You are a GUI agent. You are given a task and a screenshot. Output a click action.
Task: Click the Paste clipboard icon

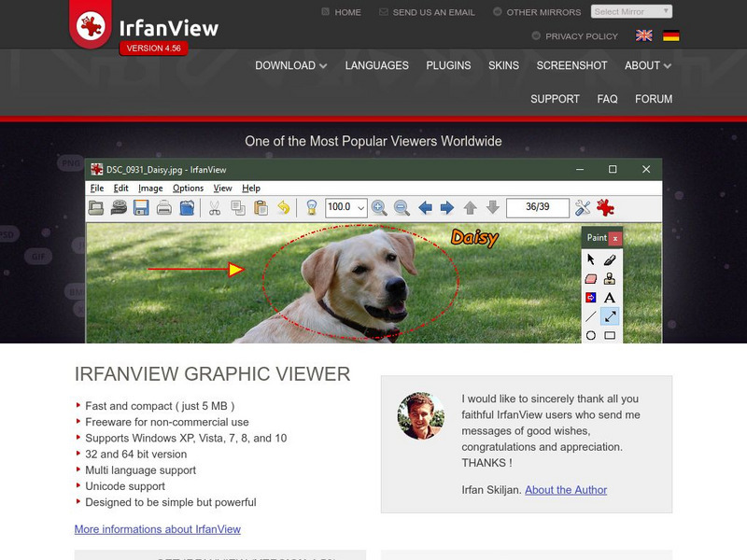click(261, 207)
